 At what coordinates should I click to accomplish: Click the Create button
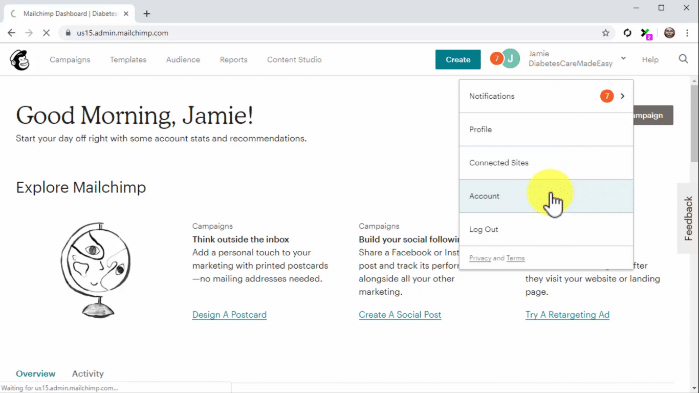[458, 60]
